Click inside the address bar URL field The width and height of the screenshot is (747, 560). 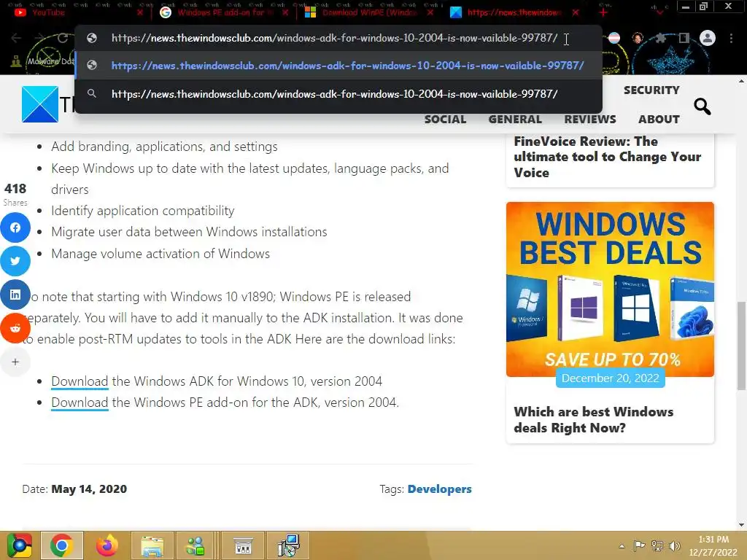click(334, 38)
